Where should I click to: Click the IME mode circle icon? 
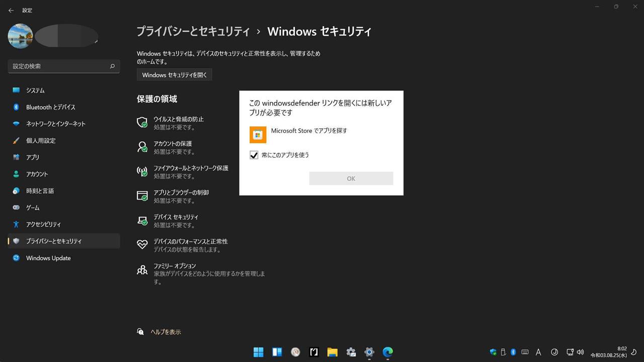[x=555, y=352]
